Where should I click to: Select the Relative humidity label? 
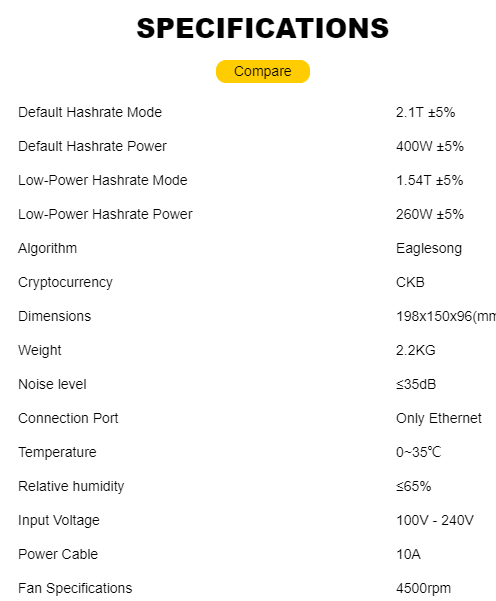click(71, 486)
